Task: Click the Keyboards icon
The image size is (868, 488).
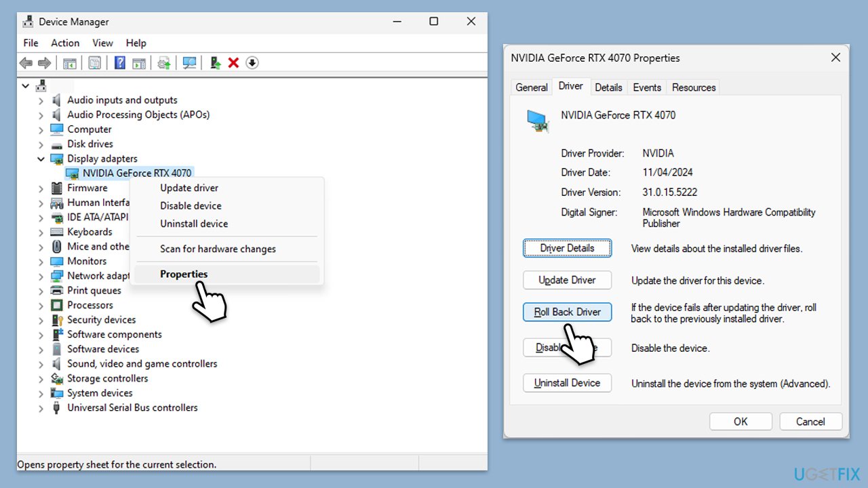Action: click(x=57, y=232)
